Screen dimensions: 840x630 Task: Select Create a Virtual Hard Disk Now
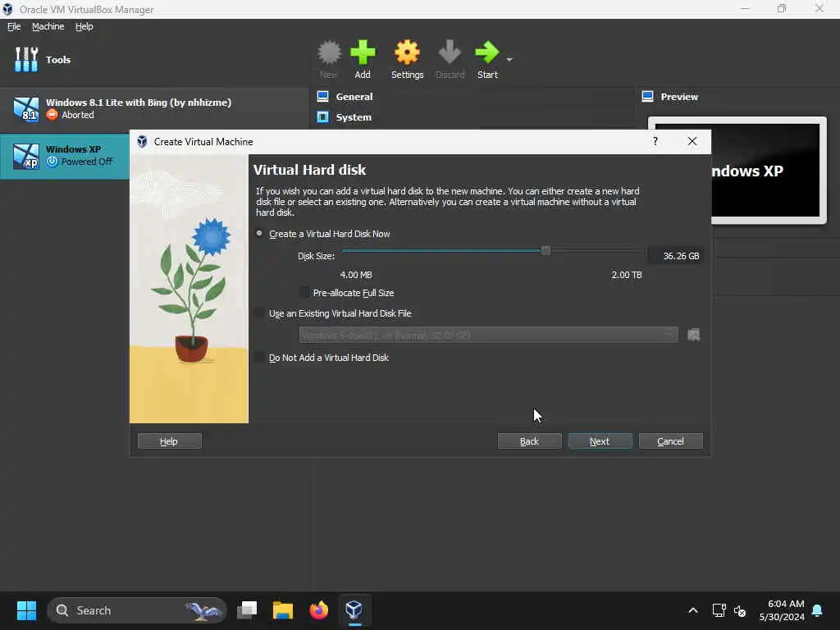[259, 234]
